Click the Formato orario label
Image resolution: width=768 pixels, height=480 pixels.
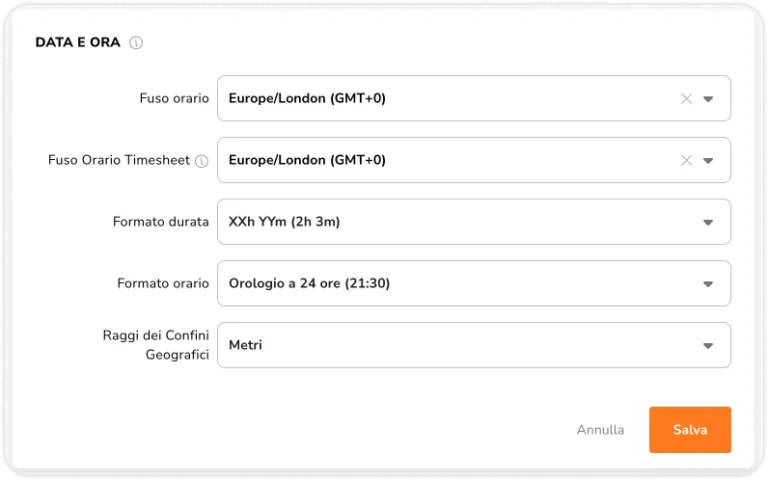click(x=163, y=283)
